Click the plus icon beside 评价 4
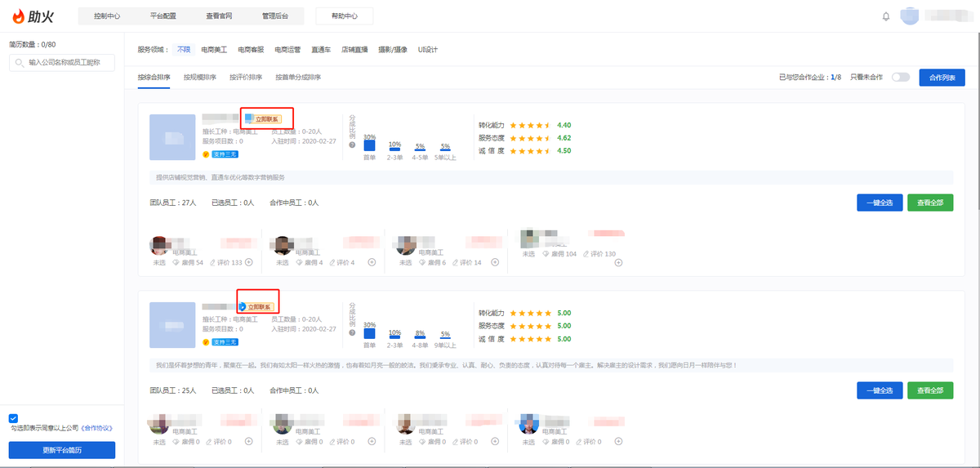980x468 pixels. pos(372,262)
